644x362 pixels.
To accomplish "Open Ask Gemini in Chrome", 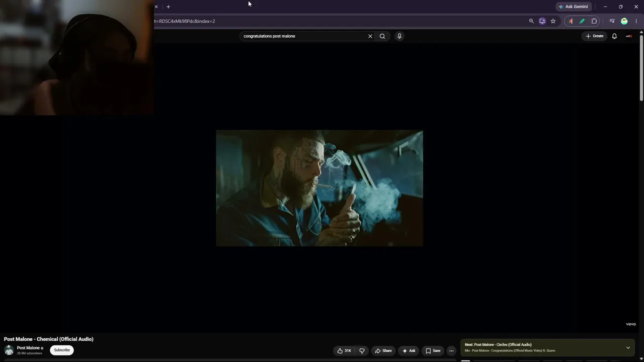I will click(573, 7).
